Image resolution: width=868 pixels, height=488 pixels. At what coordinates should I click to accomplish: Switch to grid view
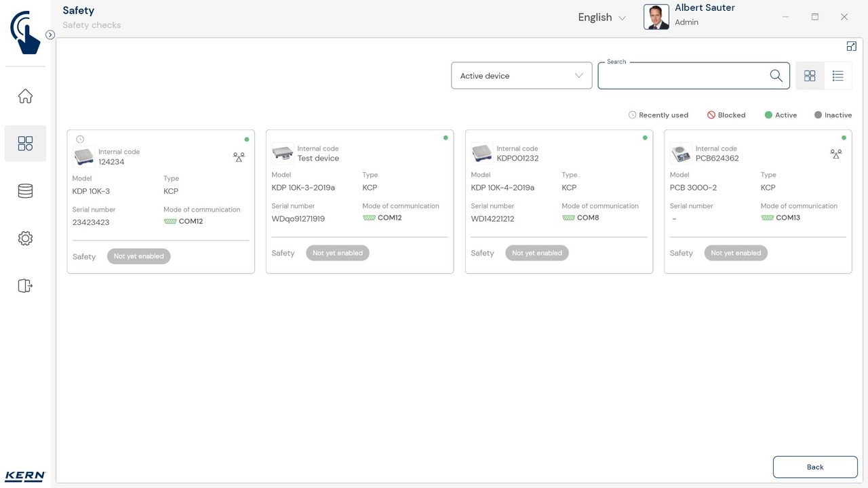click(x=810, y=76)
